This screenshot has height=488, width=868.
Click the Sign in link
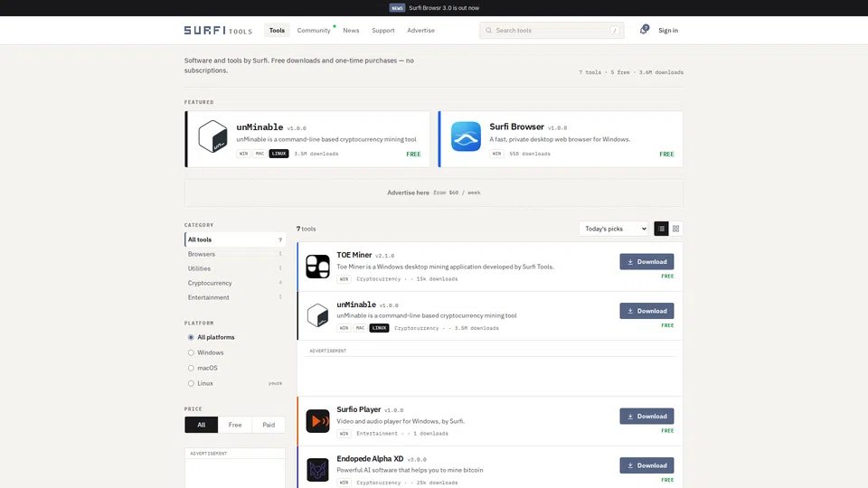coord(668,31)
